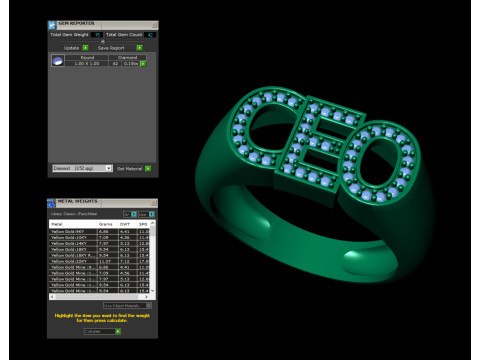
Task: Select the Yellow Gold 9KY row
Action: tap(99, 232)
